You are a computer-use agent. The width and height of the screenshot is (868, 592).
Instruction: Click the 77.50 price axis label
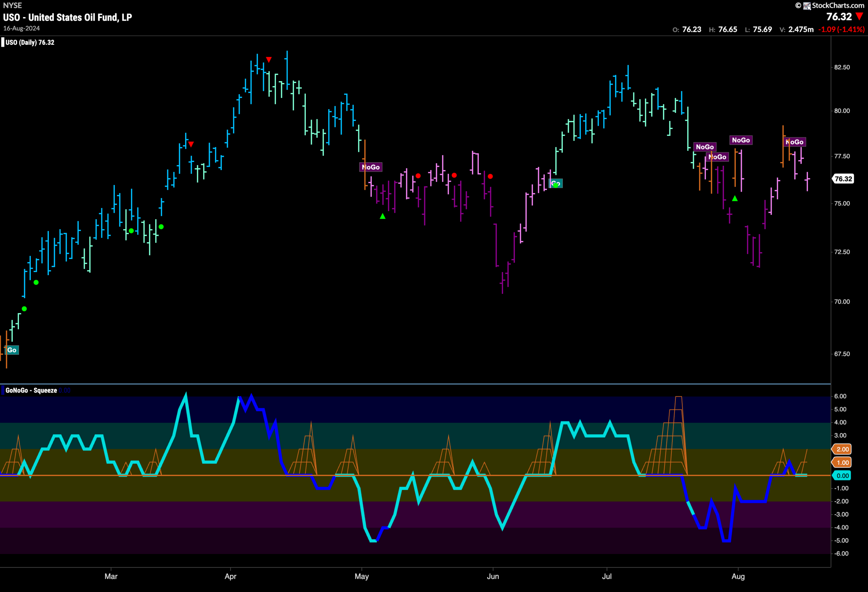tap(842, 156)
